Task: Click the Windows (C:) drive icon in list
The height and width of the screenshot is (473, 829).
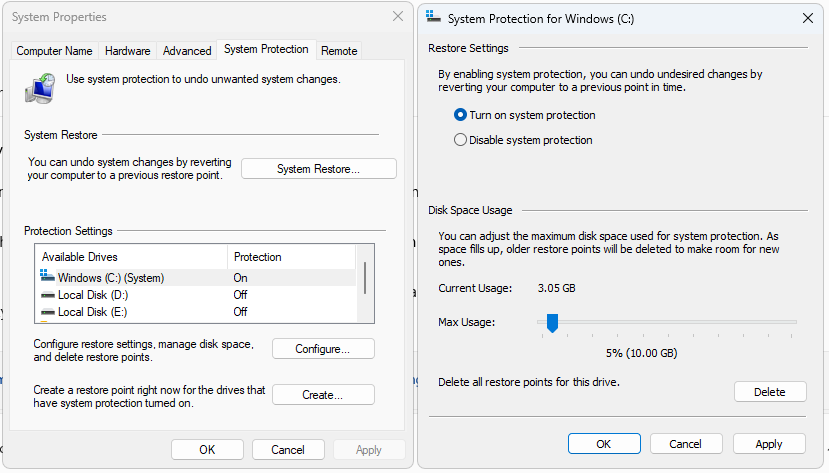Action: 47,275
